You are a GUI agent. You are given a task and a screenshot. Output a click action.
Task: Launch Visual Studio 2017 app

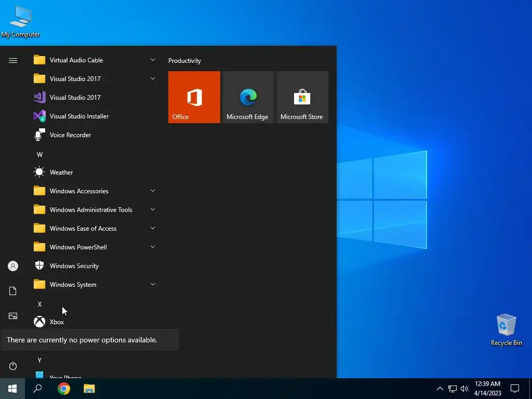pos(95,97)
